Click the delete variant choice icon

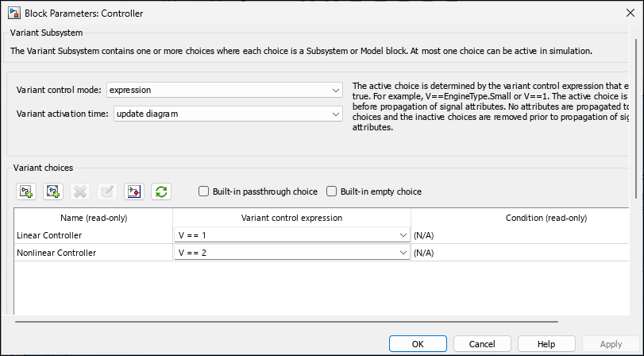tap(80, 192)
